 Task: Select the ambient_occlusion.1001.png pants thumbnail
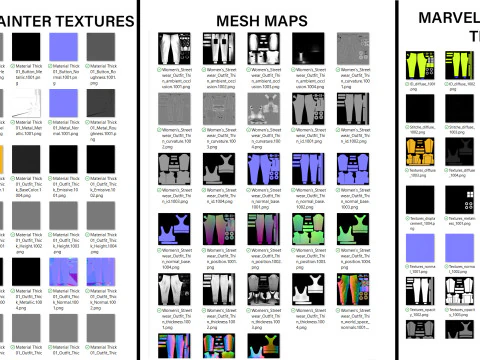[x=174, y=48]
